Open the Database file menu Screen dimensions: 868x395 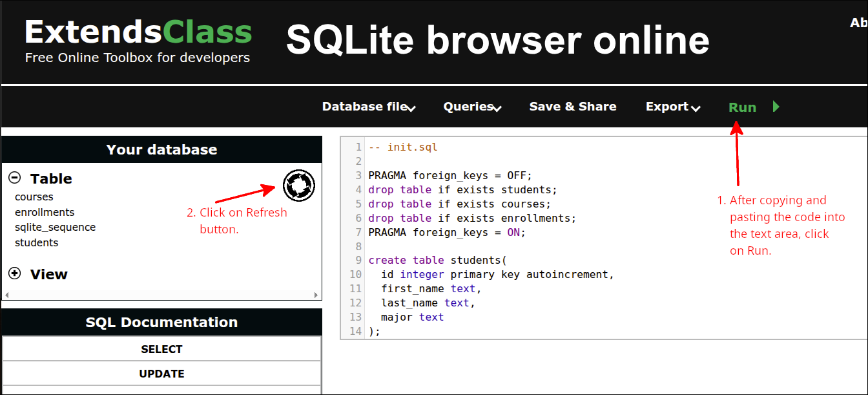pyautogui.click(x=364, y=107)
